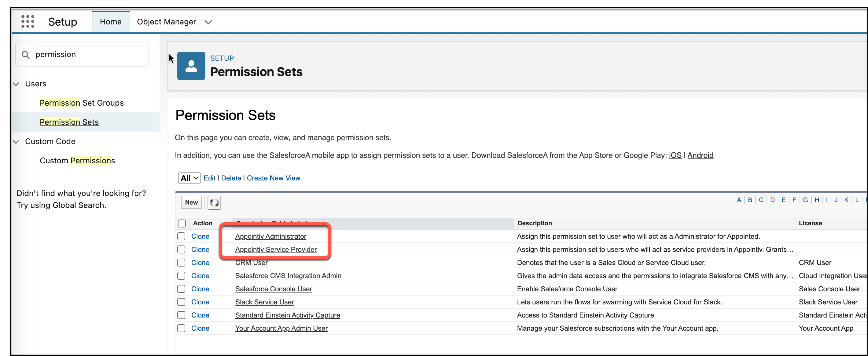
Task: Filter list by letter F
Action: (794, 200)
